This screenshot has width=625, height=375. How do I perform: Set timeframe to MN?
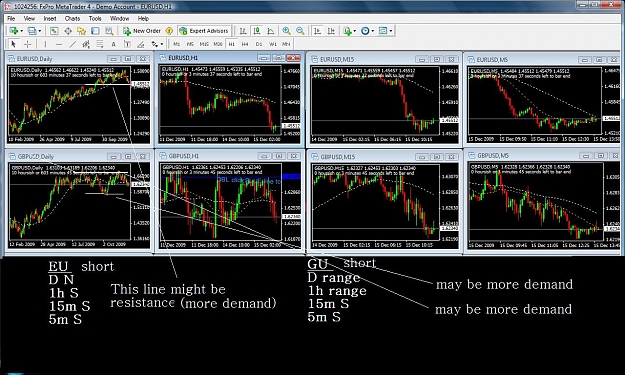(x=286, y=44)
